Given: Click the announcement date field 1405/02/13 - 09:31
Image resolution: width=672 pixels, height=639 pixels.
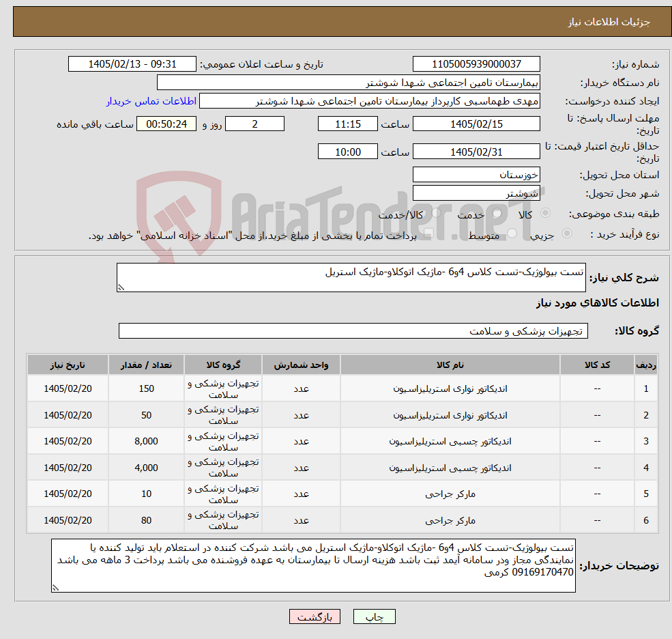Looking at the screenshot, I should point(132,64).
